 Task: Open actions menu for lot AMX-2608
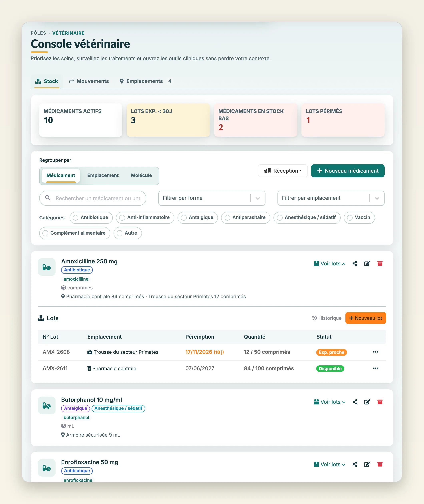point(375,352)
